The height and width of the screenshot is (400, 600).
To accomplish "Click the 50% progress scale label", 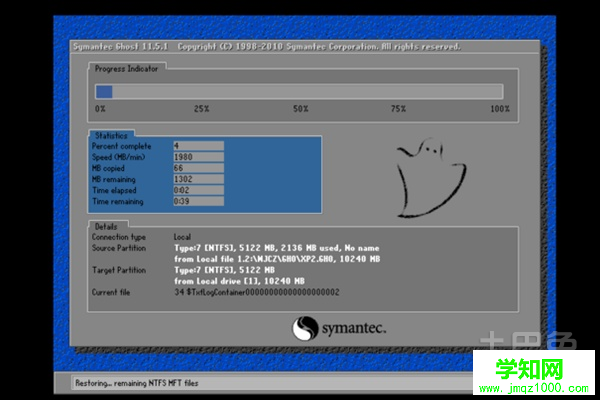I will pos(300,109).
